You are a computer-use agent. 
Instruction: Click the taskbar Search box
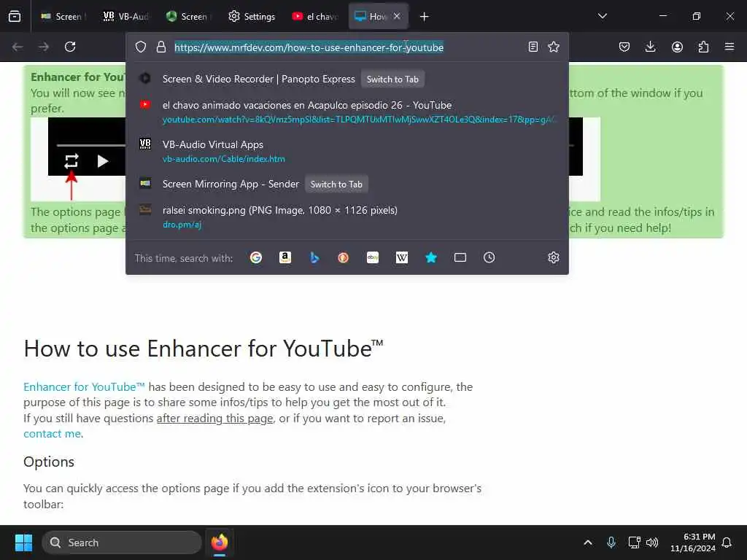[122, 542]
